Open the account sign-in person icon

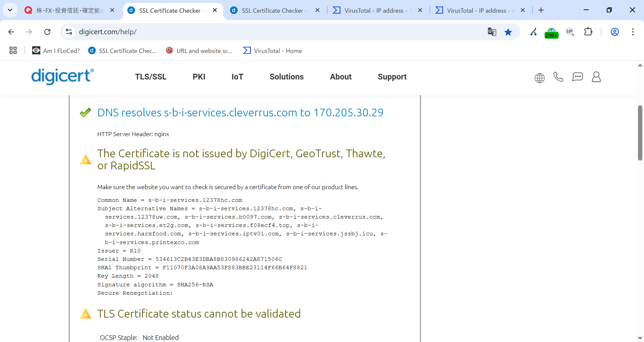pyautogui.click(x=596, y=77)
